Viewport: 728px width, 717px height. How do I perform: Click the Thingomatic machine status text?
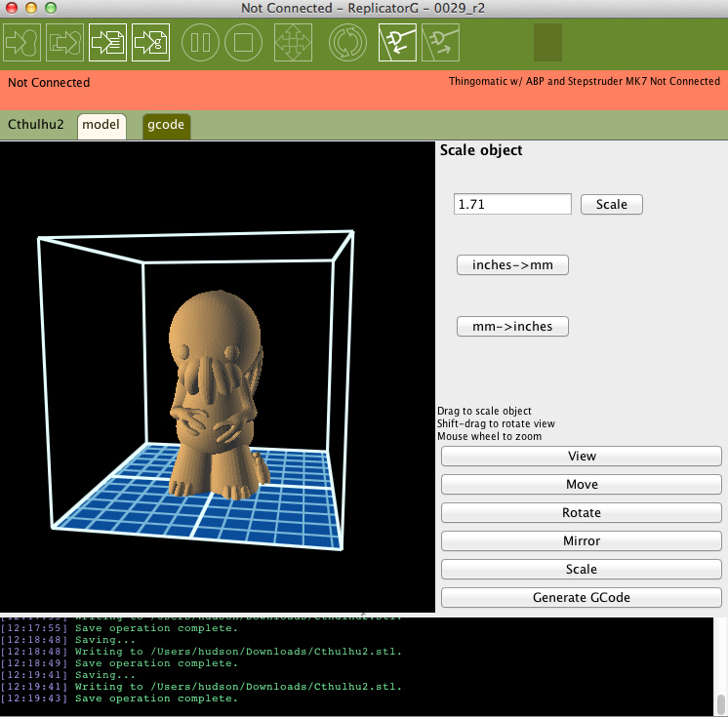585,81
